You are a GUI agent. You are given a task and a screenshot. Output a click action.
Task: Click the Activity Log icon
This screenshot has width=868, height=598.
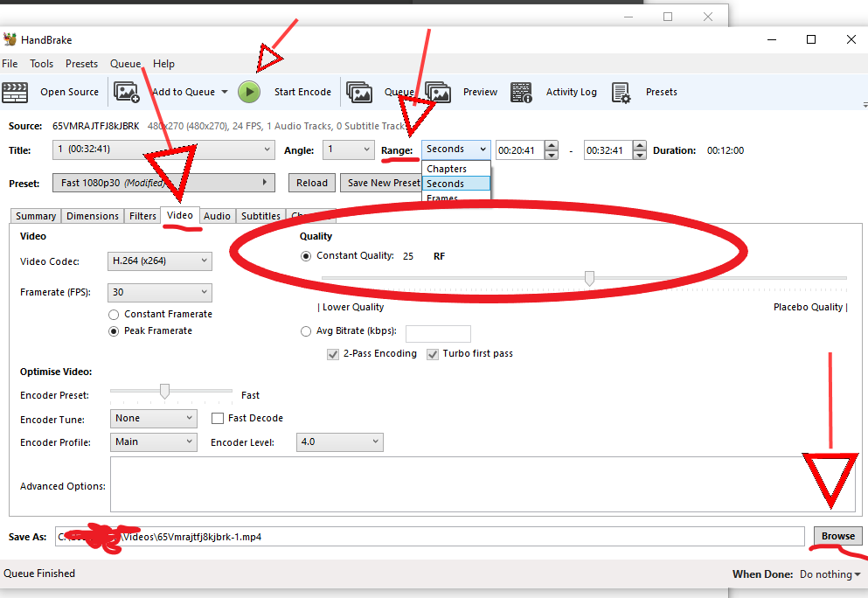521,93
